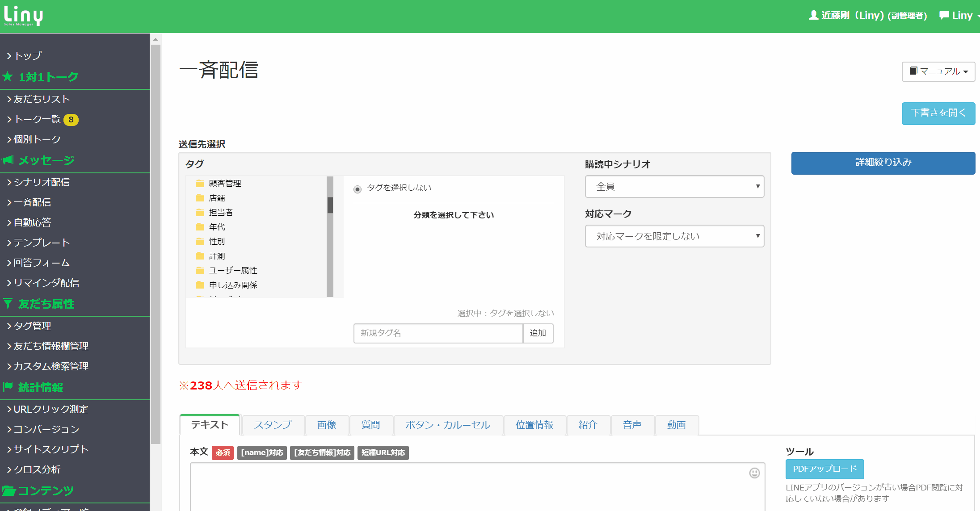Viewport: 980px width, 511px height.
Task: Click the Liny chat bubble icon
Action: tap(944, 15)
